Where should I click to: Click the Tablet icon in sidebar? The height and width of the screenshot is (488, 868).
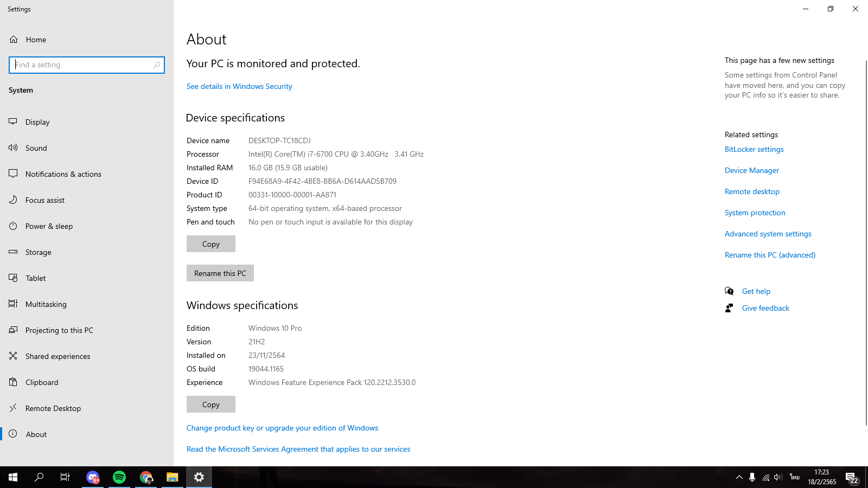point(13,278)
